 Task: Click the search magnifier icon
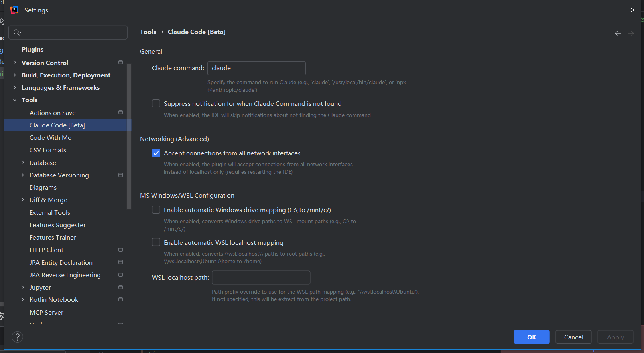point(17,32)
